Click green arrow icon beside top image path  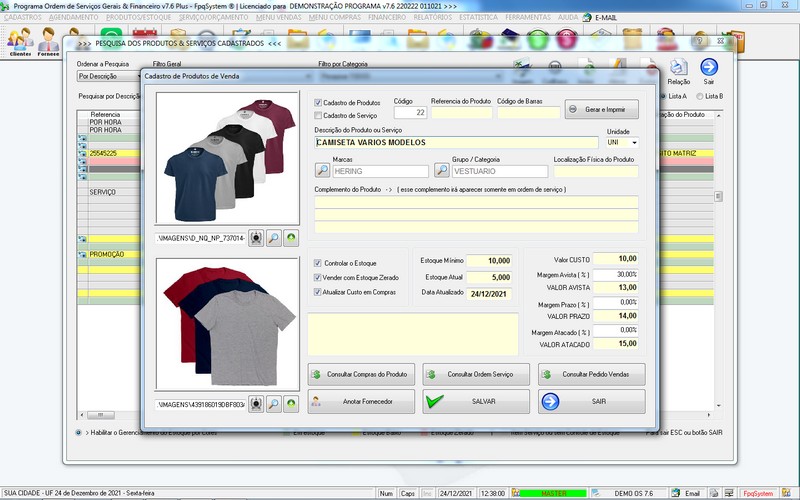click(x=291, y=239)
